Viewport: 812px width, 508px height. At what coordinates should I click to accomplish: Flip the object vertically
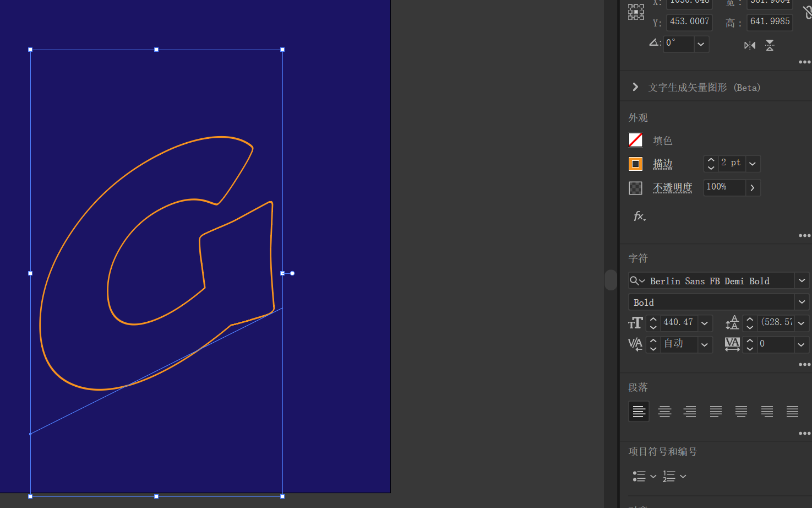770,45
